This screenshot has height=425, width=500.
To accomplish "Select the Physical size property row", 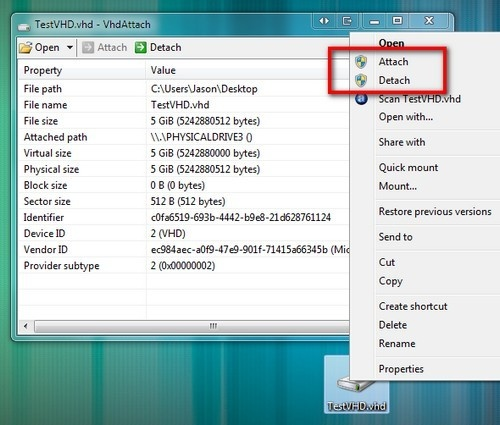I will [x=184, y=169].
